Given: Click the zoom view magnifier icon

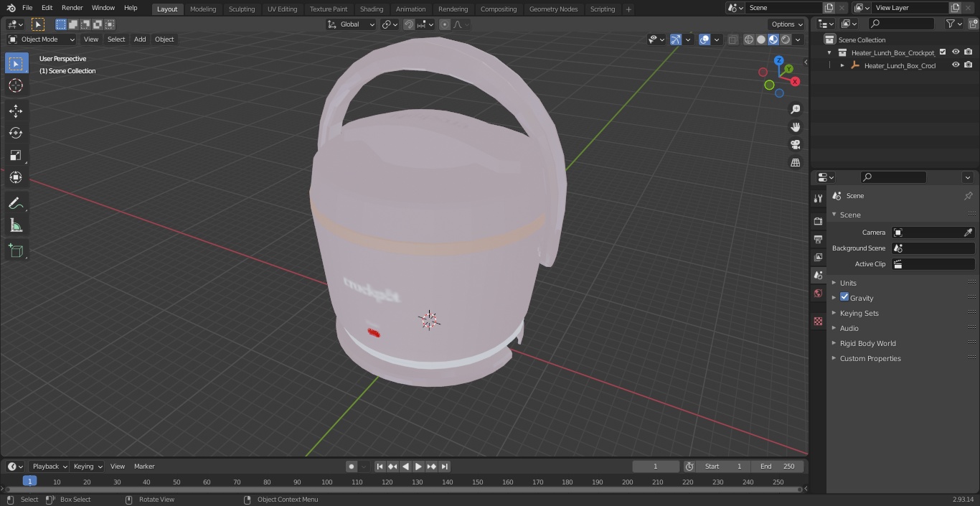Looking at the screenshot, I should tap(795, 109).
